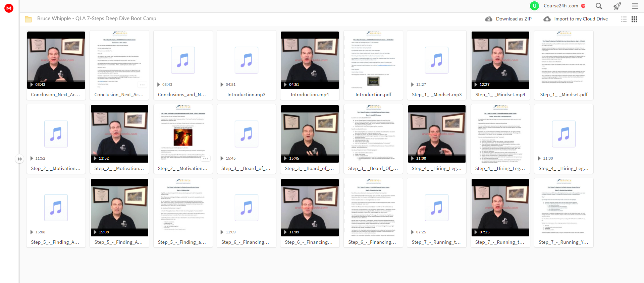Image resolution: width=644 pixels, height=283 pixels.
Task: Open Step_1_-_Mindset.mp3 audio icon
Action: (437, 60)
